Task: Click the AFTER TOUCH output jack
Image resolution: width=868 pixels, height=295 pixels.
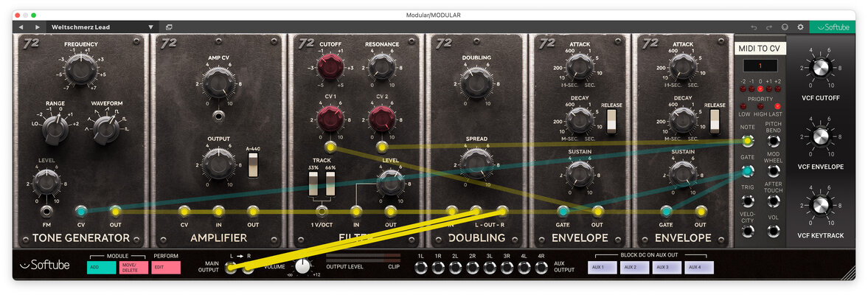Action: tap(774, 203)
